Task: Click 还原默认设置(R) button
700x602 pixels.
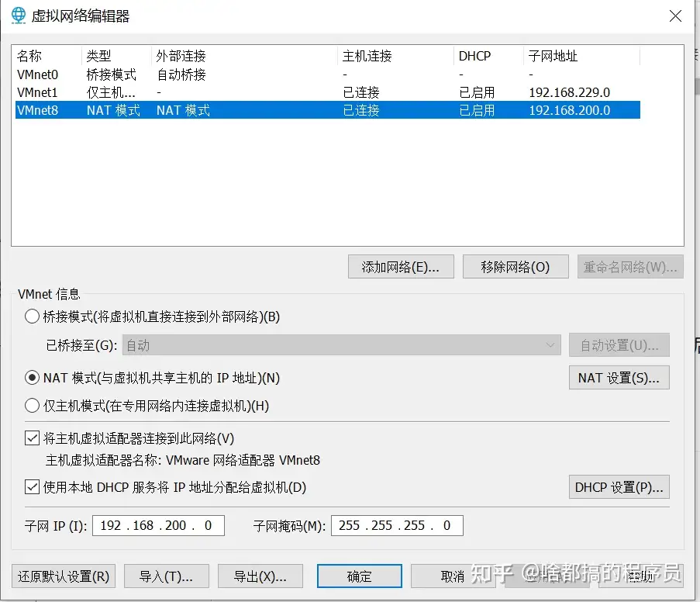Action: 64,576
